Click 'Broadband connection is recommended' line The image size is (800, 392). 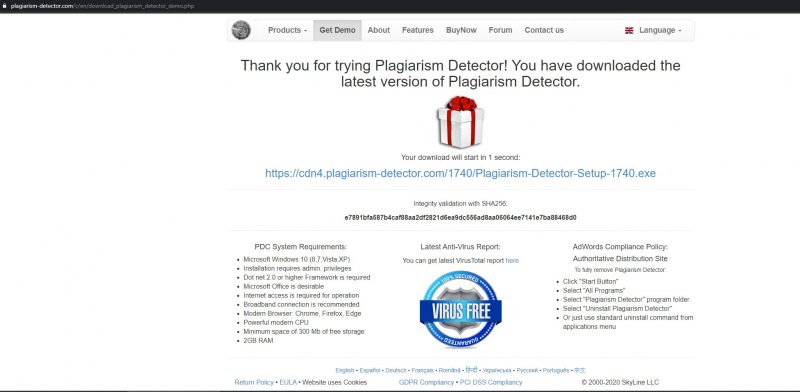301,305
